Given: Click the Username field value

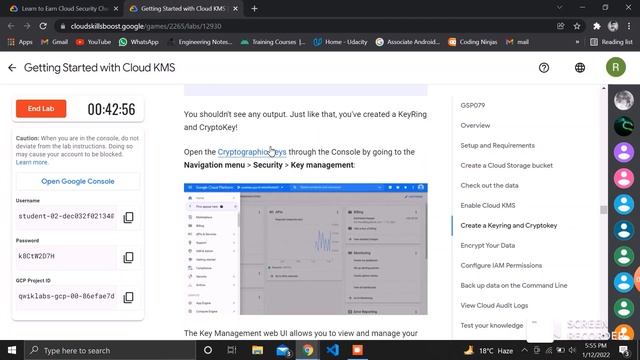Looking at the screenshot, I should 67,216.
